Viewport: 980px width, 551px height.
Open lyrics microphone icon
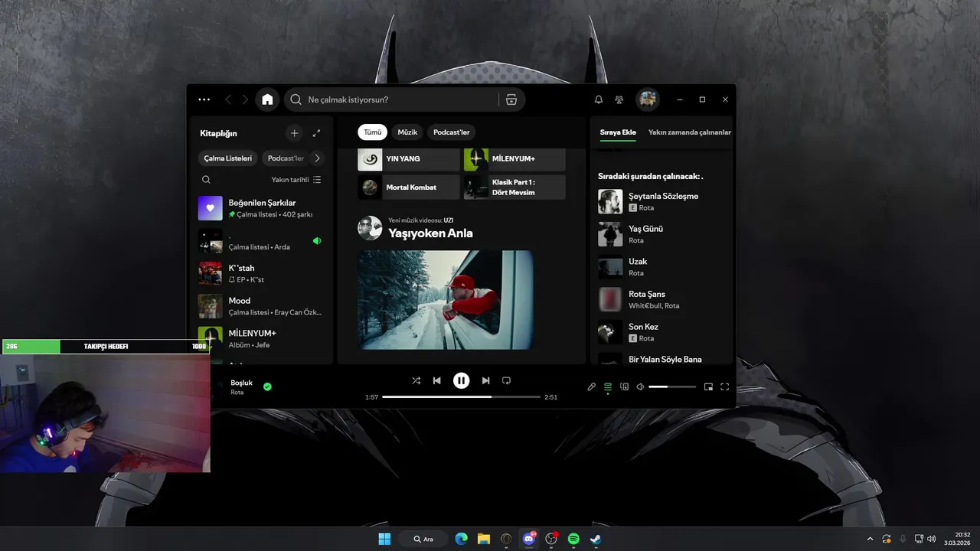coord(591,386)
